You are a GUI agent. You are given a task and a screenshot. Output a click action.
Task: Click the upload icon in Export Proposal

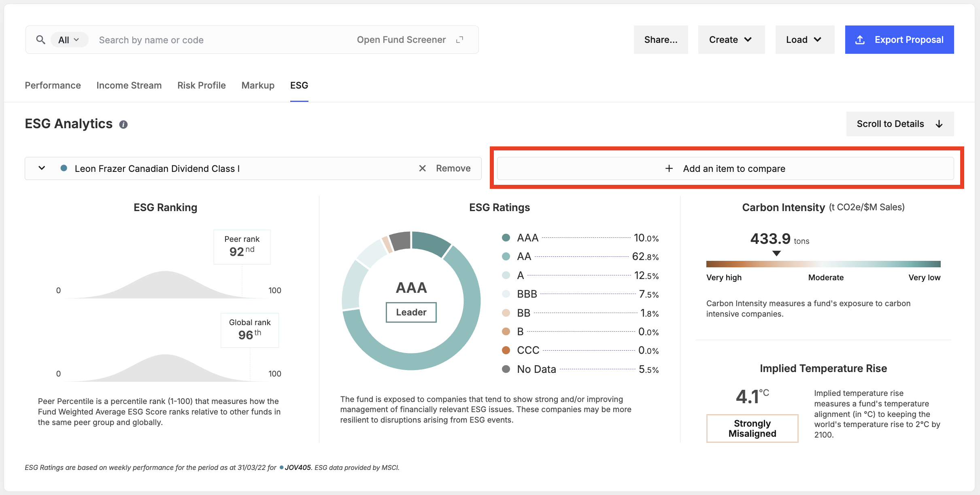[x=860, y=40]
